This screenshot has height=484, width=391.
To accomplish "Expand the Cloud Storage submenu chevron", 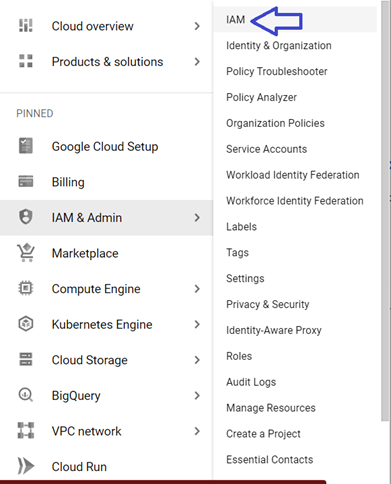I will 197,360.
